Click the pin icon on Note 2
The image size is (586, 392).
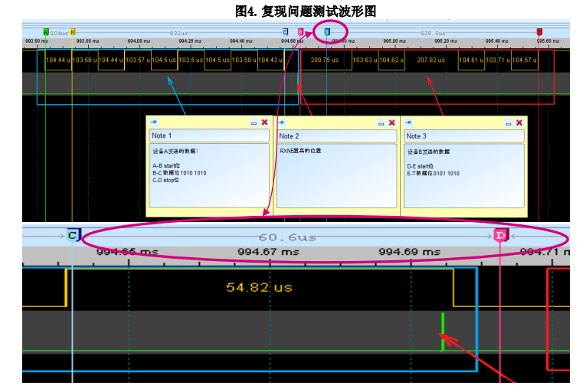pyautogui.click(x=281, y=122)
